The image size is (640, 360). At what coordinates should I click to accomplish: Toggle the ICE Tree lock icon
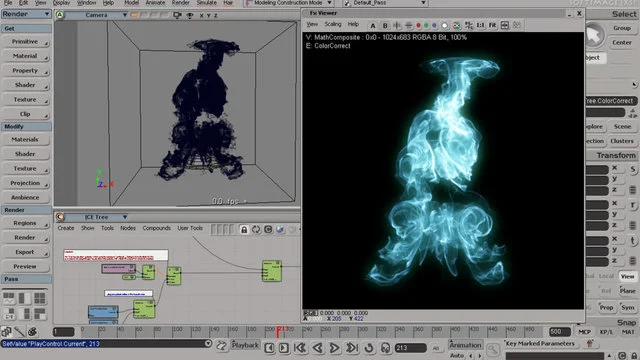pos(244,229)
